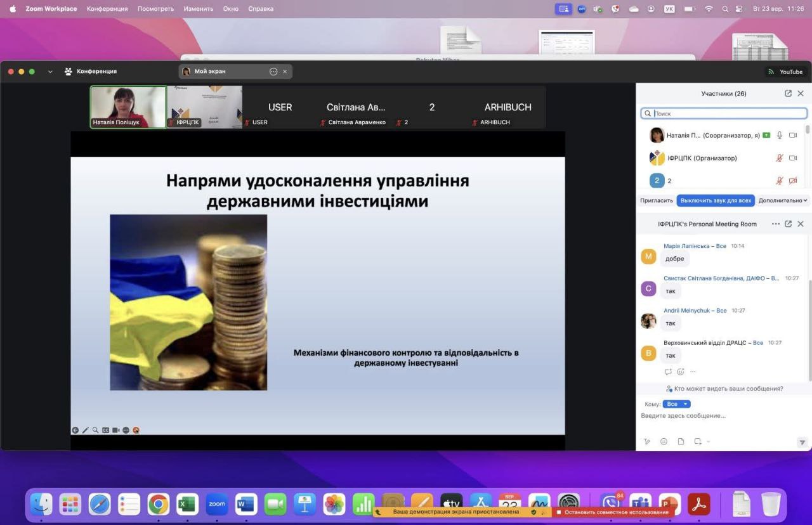This screenshot has height=525, width=812.
Task: Click the file attachment icon in chat
Action: point(681,441)
